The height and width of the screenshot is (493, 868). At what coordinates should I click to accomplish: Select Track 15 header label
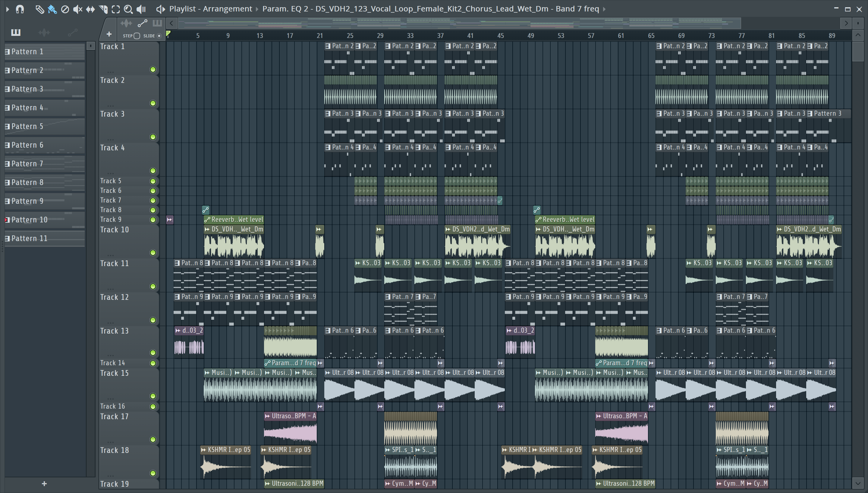[115, 373]
